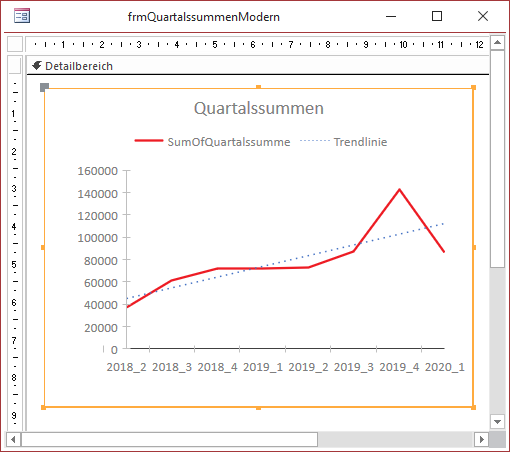Click the 160000 axis label
510x452 pixels.
tap(98, 171)
